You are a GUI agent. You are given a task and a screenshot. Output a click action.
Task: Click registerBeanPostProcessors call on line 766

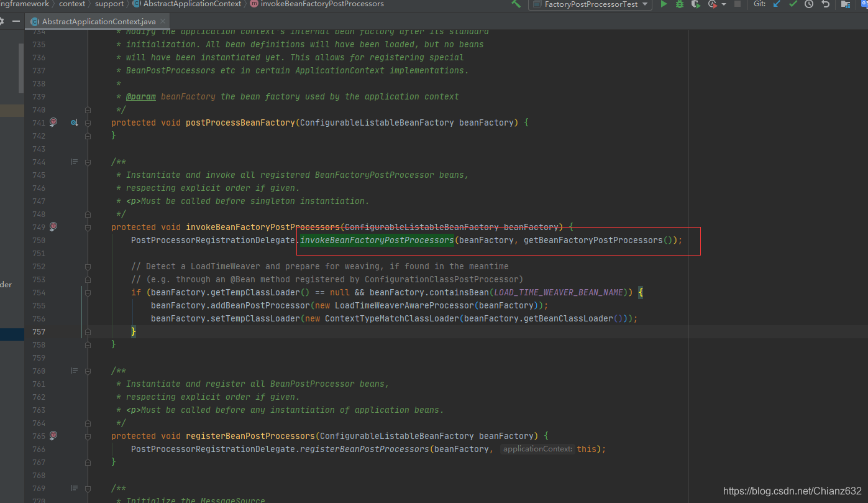(365, 449)
